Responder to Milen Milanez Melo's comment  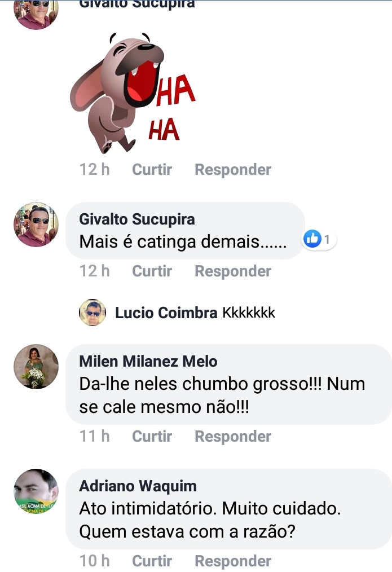tap(233, 436)
